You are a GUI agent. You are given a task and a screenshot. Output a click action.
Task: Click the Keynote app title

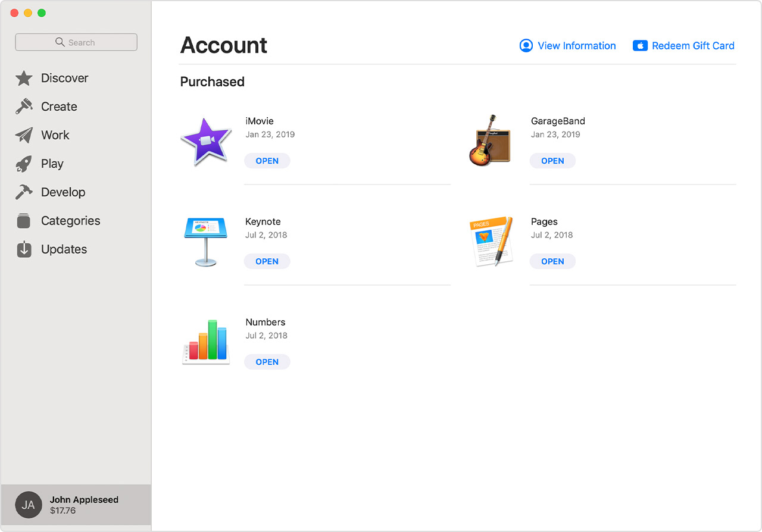tap(263, 221)
